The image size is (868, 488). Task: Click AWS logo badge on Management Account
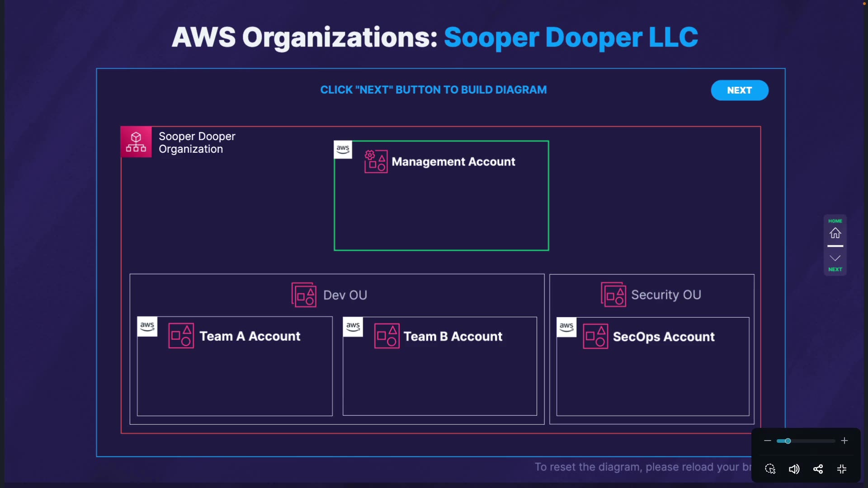[x=343, y=150]
